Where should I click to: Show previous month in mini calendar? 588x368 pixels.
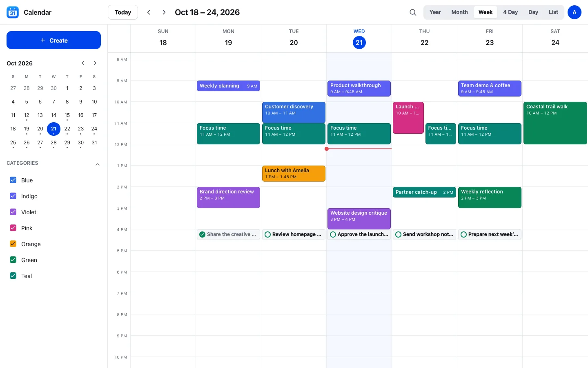83,63
